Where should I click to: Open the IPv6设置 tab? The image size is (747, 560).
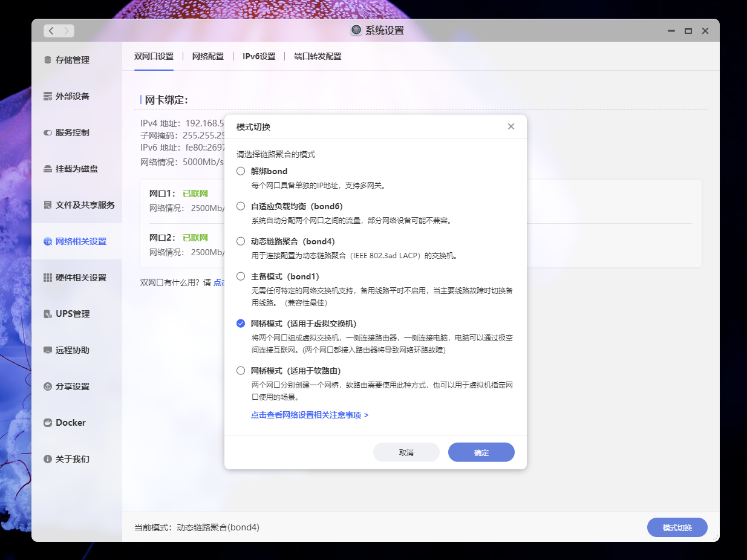[258, 56]
